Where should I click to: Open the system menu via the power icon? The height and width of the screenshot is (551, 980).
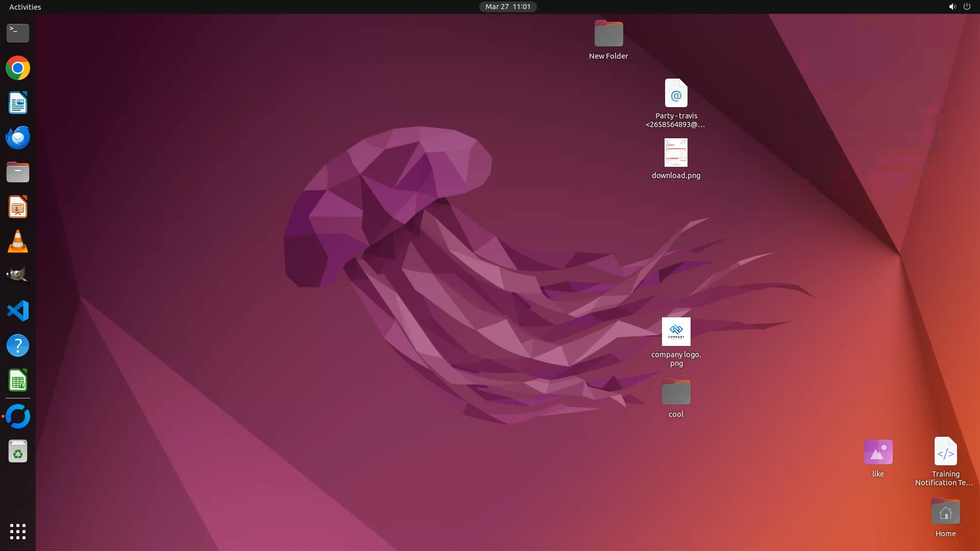967,7
